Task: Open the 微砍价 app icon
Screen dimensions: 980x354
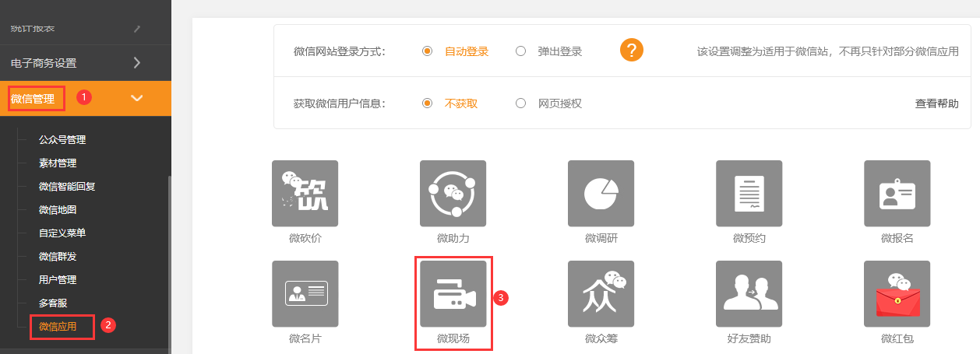Action: tap(305, 193)
